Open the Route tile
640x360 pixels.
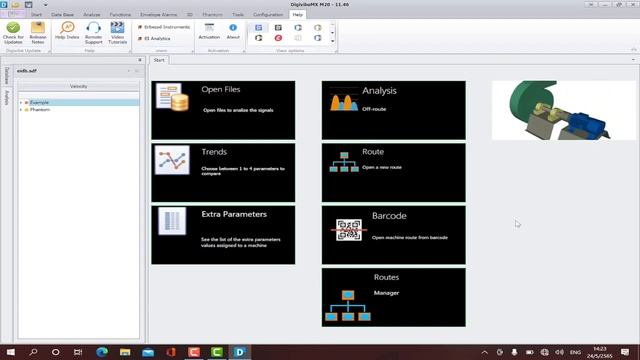coord(393,173)
